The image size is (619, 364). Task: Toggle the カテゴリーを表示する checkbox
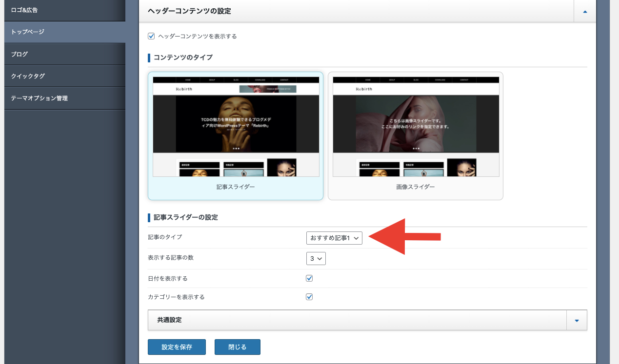point(309,296)
